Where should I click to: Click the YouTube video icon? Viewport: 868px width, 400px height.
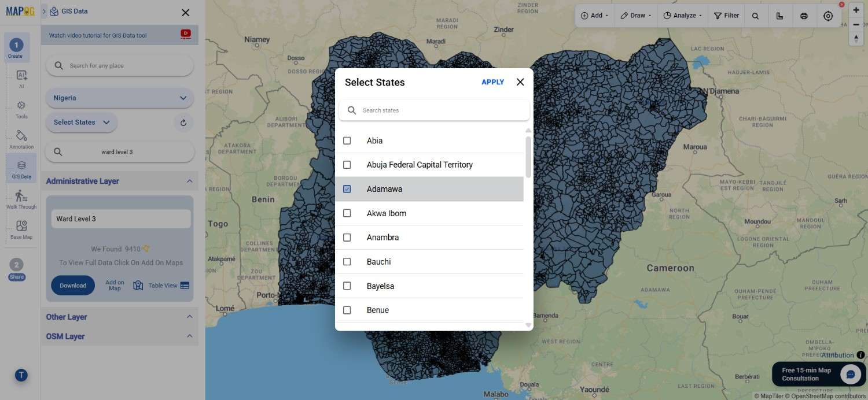tap(186, 34)
